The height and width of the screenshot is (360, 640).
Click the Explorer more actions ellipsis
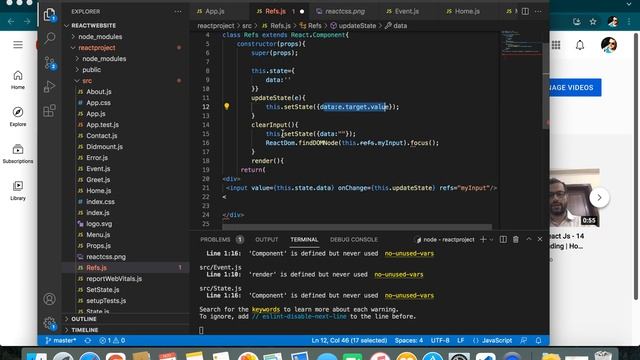[x=178, y=11]
